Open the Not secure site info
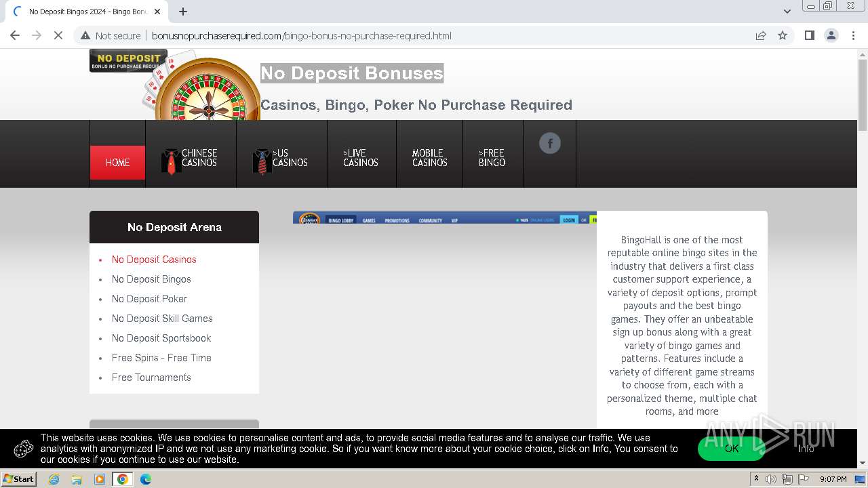The width and height of the screenshot is (868, 488). [111, 35]
